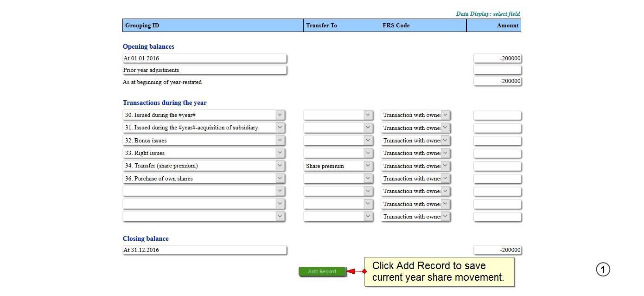Click the Add Record button
The image size is (644, 296).
[x=322, y=271]
